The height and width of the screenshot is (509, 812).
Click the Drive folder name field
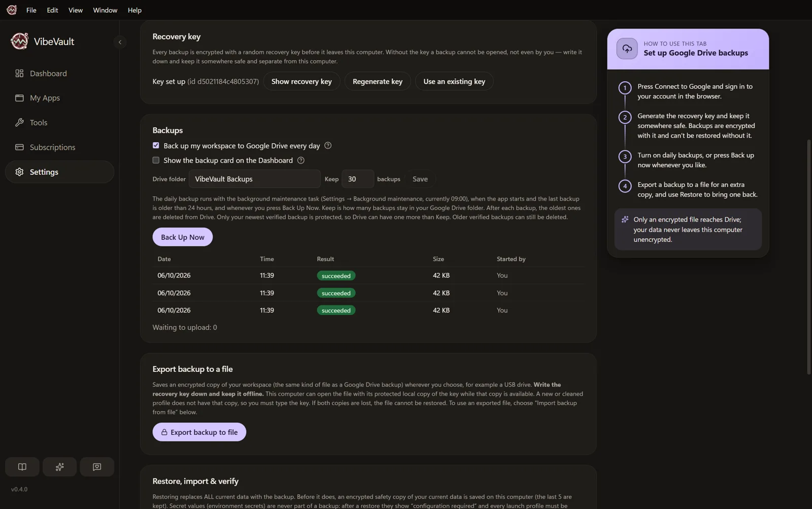(255, 179)
